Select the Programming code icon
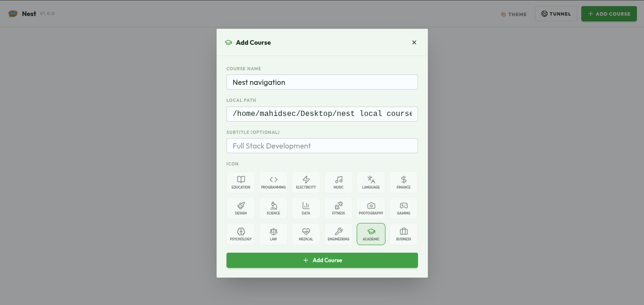Screen dimensions: 644x305 pos(273,182)
